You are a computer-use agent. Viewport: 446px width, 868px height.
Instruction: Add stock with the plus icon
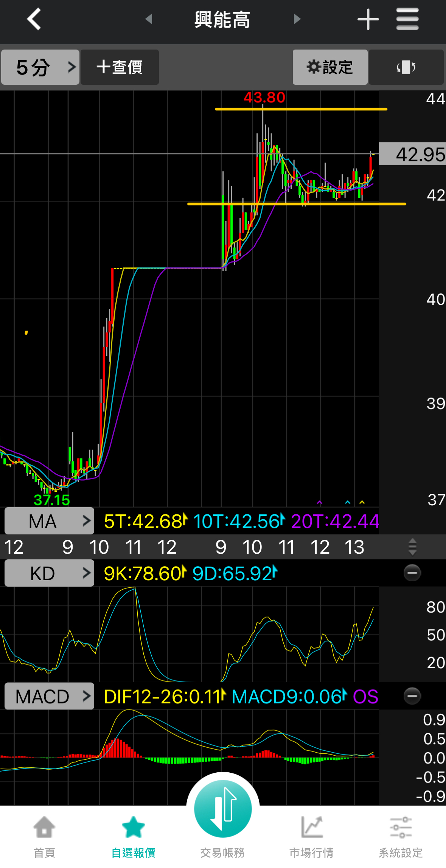(x=368, y=19)
